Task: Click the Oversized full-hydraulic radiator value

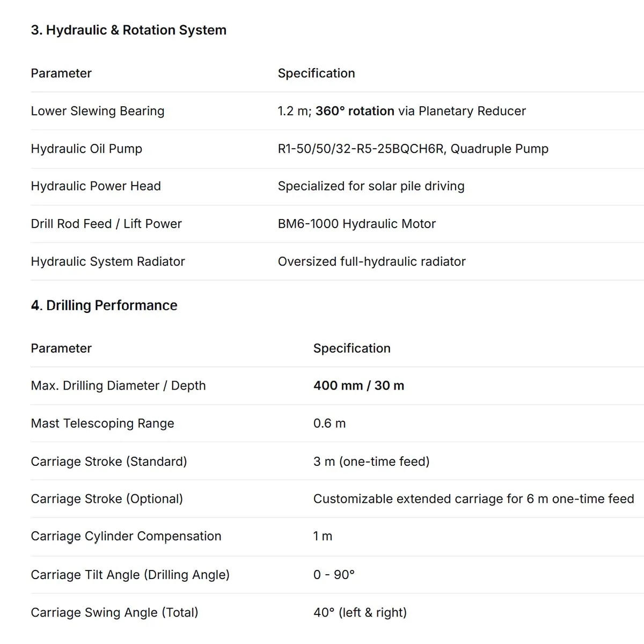Action: (371, 261)
